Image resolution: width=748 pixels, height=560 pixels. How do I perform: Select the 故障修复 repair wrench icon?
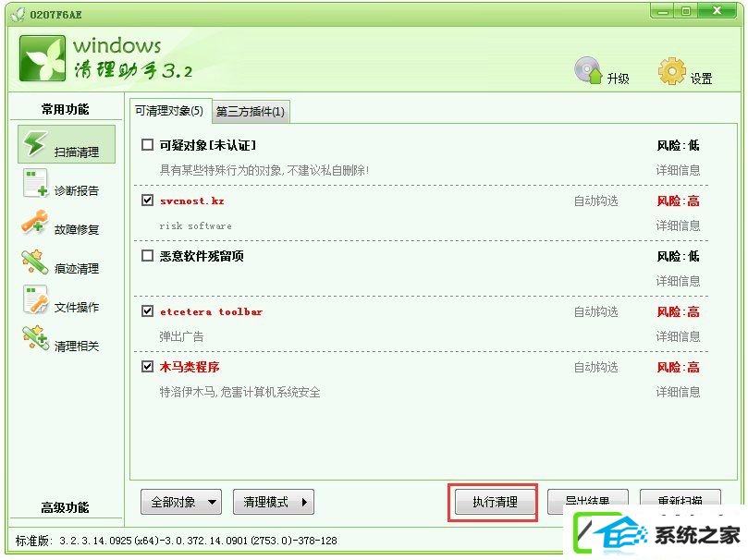click(35, 223)
